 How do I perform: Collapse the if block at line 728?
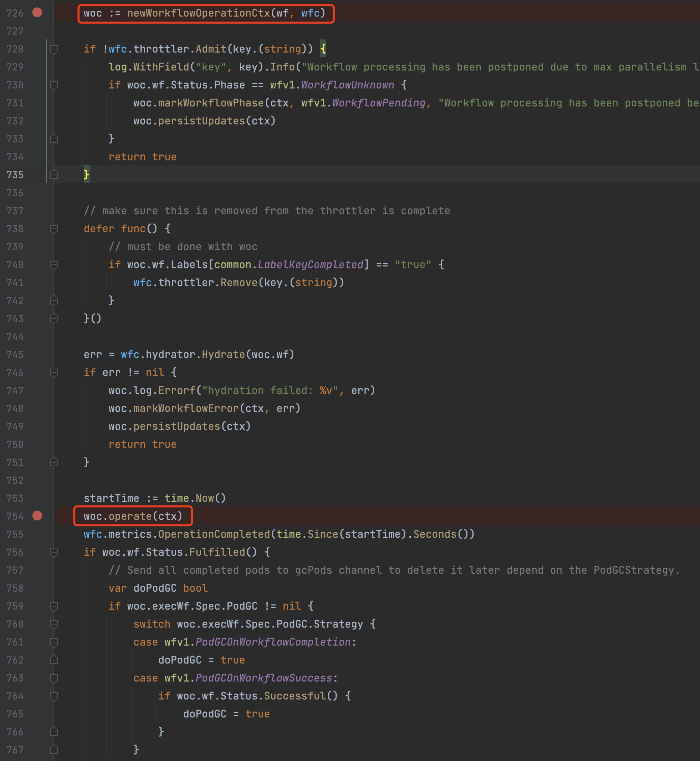pyautogui.click(x=54, y=49)
